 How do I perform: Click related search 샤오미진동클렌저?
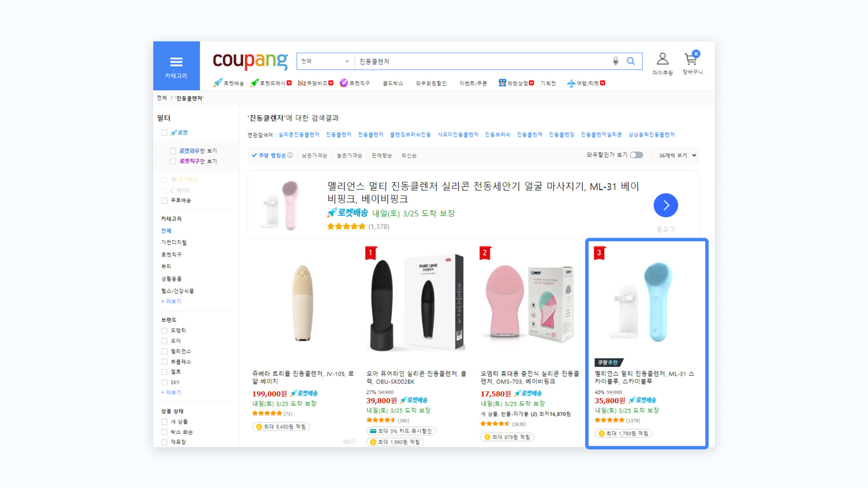[458, 135]
